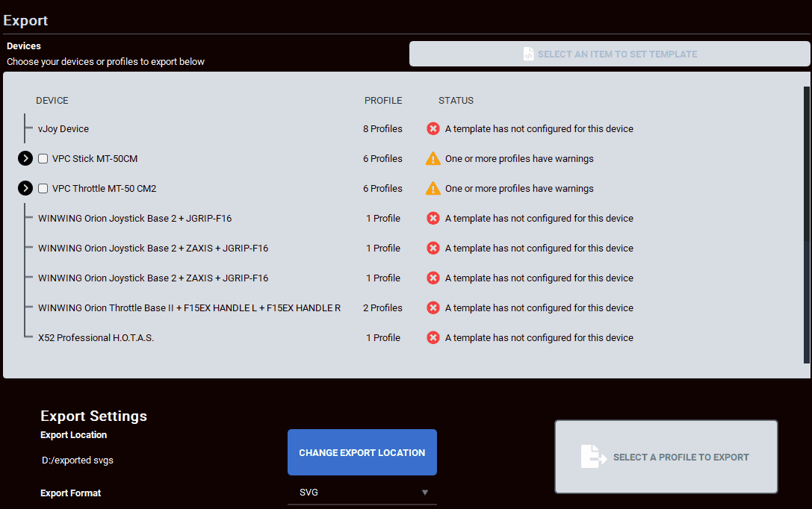Select WINWING Orion Joystick Base 2 + JGRIP-F16 row
Image resolution: width=812 pixels, height=509 pixels.
coord(134,218)
